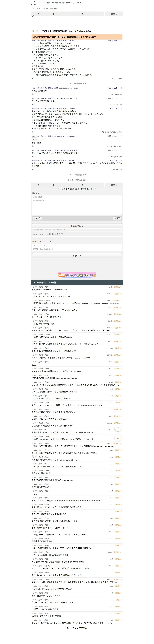Reply to post 0001 with arrow icon

33,78
